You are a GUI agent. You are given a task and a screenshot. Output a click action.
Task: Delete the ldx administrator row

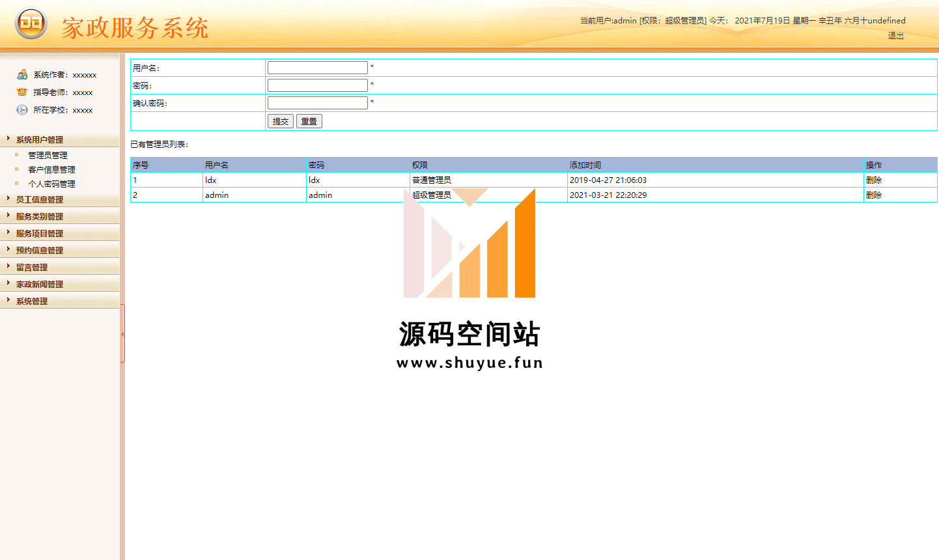(x=874, y=180)
